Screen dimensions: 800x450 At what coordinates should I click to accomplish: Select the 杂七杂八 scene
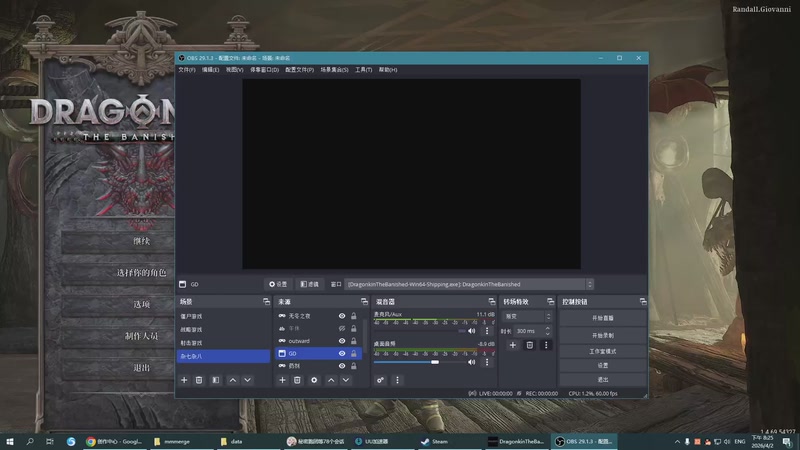click(x=223, y=356)
